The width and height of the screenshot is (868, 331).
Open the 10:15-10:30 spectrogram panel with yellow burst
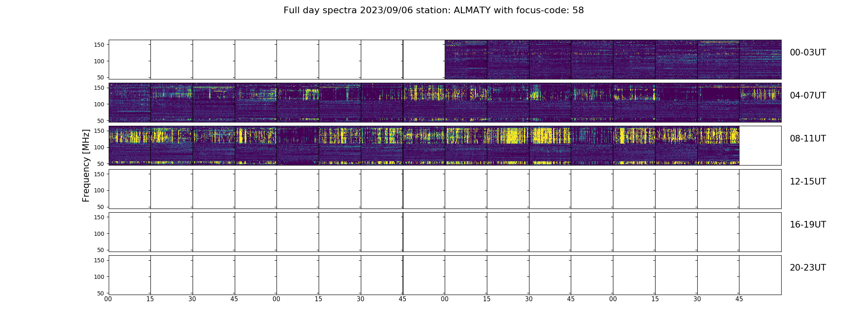[508, 146]
